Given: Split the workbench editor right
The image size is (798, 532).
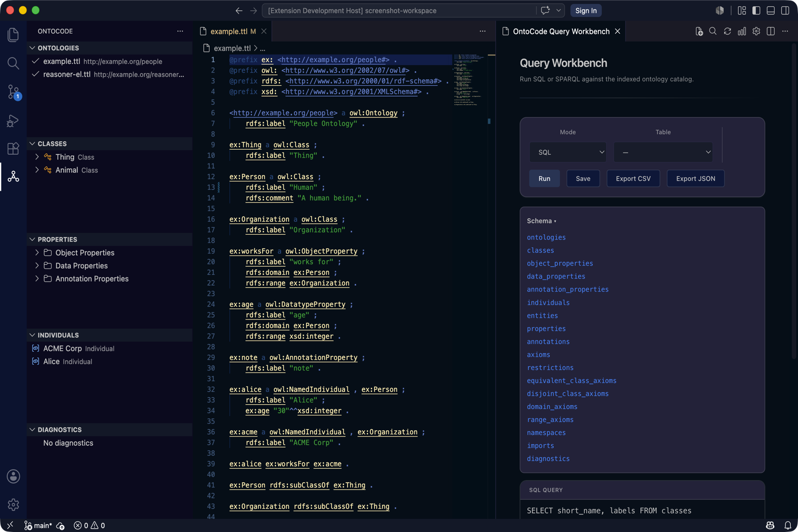Looking at the screenshot, I should click(x=771, y=32).
